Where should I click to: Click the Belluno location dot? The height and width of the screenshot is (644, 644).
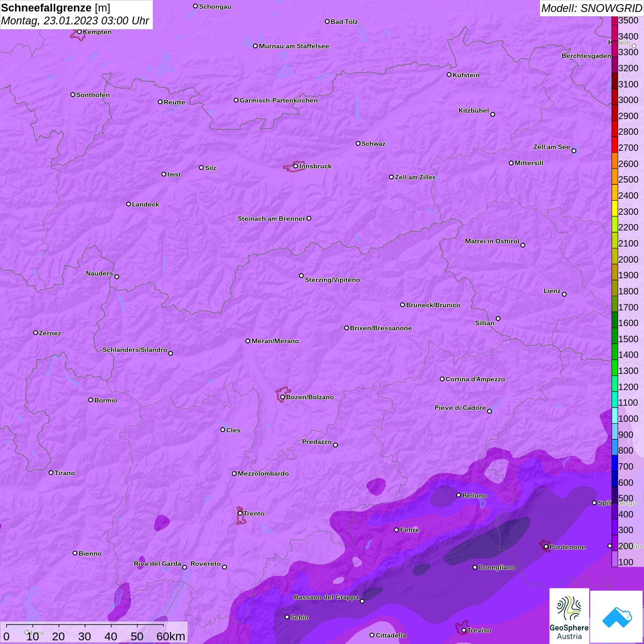pyautogui.click(x=459, y=495)
